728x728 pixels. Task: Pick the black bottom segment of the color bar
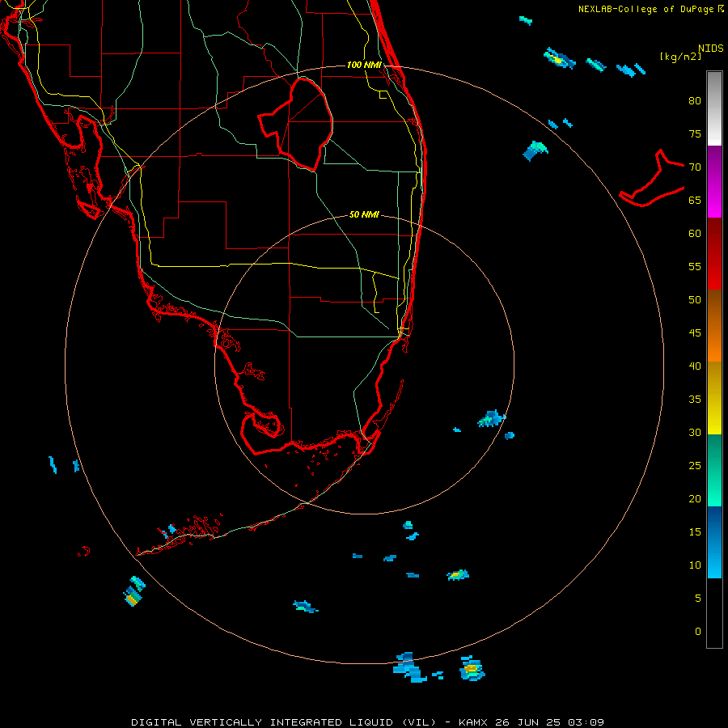tap(714, 613)
